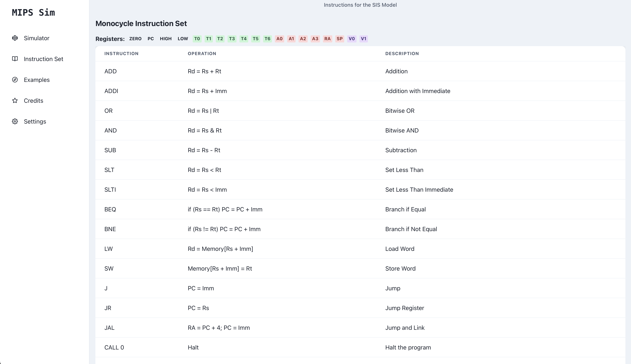Select the T0 register
The height and width of the screenshot is (364, 631).
(197, 39)
